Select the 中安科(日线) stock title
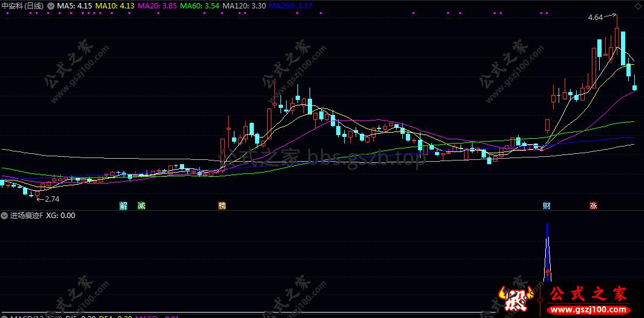Screen dimensions: 644x318 pos(22,6)
